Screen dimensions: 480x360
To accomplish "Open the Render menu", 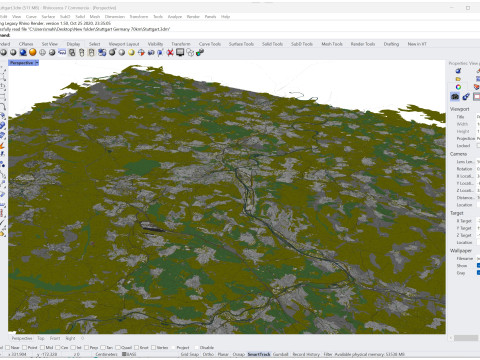I will click(193, 16).
